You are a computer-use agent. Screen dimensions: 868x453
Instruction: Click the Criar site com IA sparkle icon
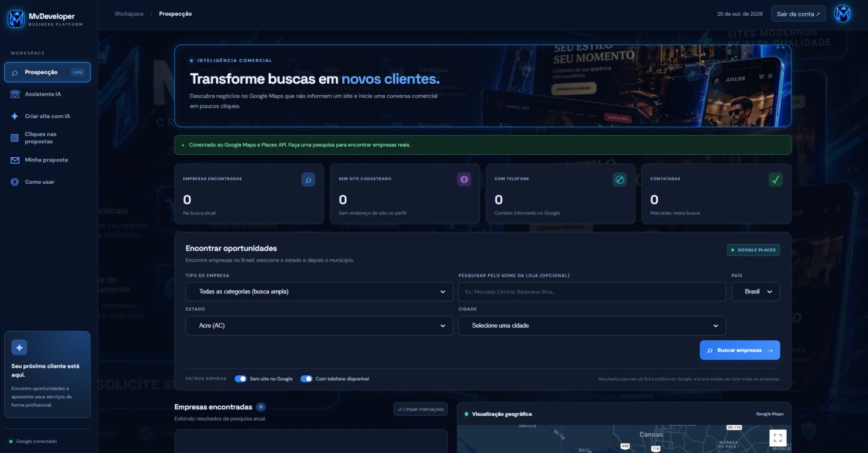(x=14, y=116)
